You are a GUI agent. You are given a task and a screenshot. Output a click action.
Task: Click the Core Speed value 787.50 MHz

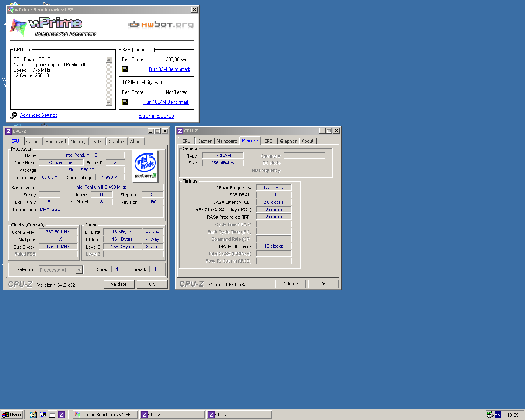(58, 232)
